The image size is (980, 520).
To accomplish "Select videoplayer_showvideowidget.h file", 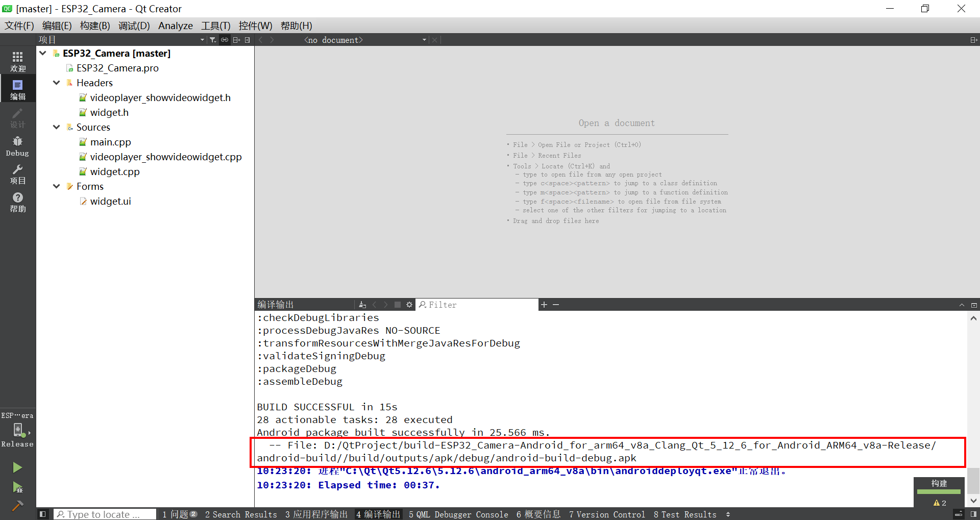I will coord(160,97).
